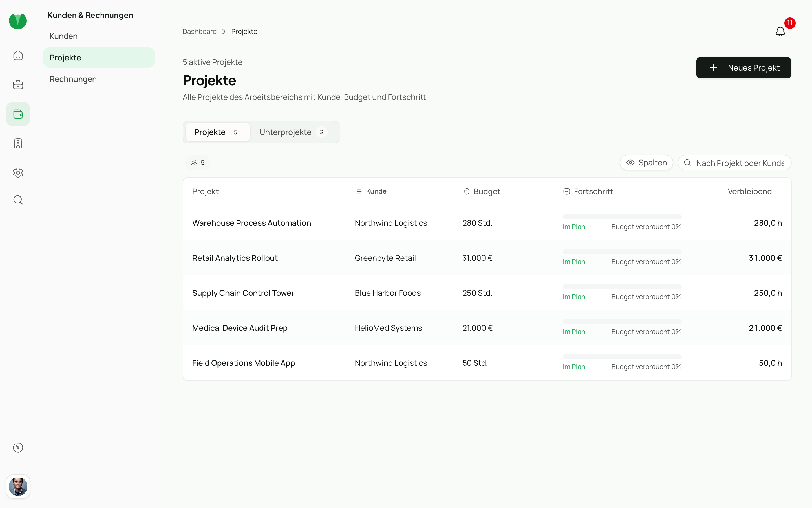Sort by the Verbleibend column header

[750, 192]
